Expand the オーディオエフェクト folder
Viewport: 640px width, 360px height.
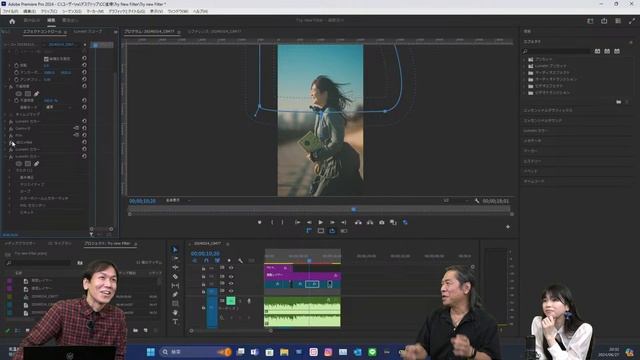[x=524, y=73]
